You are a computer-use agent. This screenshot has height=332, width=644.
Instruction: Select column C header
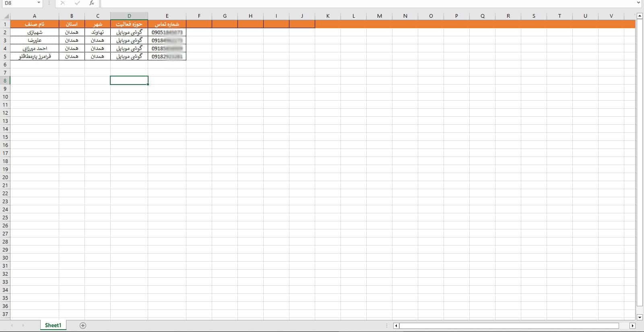pyautogui.click(x=97, y=16)
